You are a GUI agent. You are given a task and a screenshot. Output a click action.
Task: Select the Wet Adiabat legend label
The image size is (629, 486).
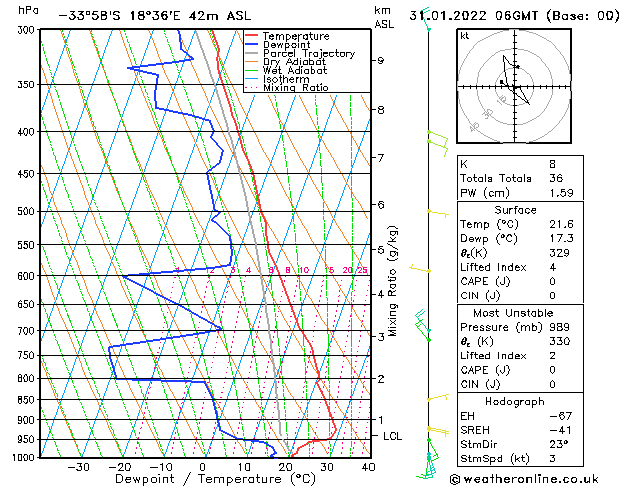295,71
